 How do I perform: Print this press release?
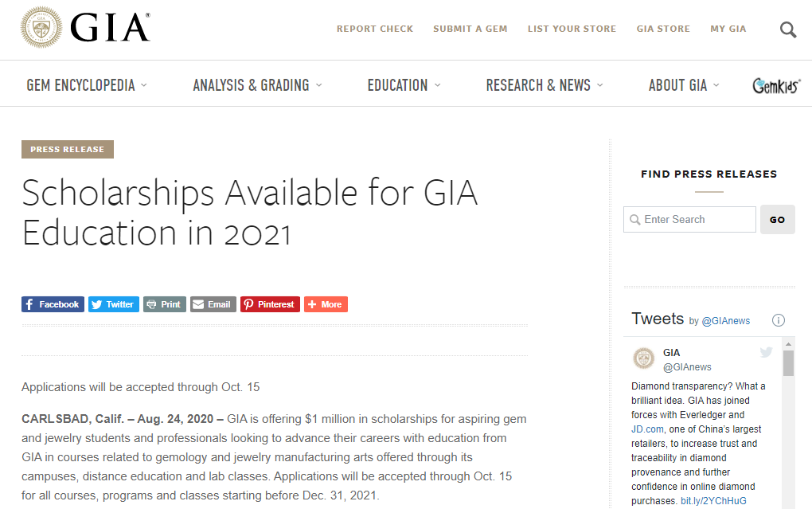[x=164, y=304]
